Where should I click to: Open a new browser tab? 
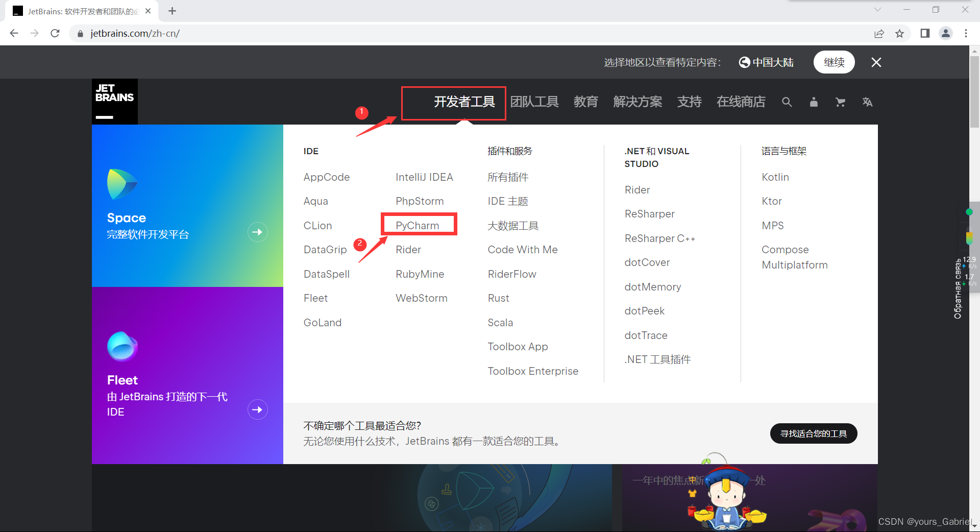(173, 11)
